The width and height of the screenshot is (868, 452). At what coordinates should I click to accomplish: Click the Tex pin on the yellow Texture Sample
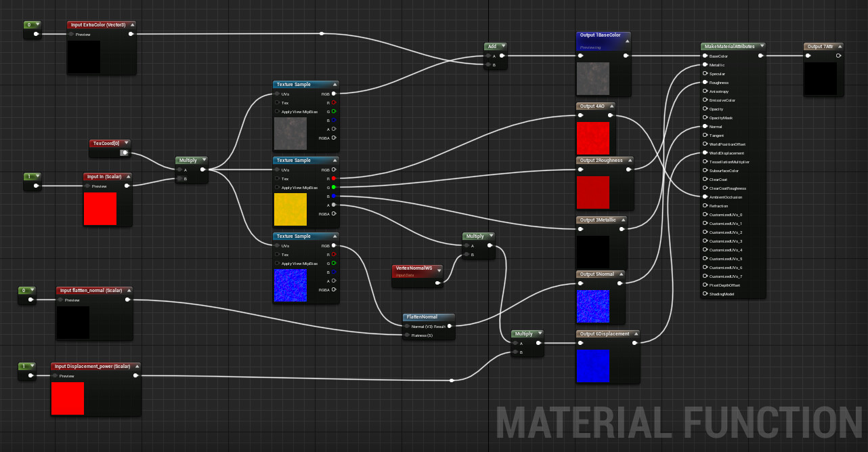tap(277, 178)
